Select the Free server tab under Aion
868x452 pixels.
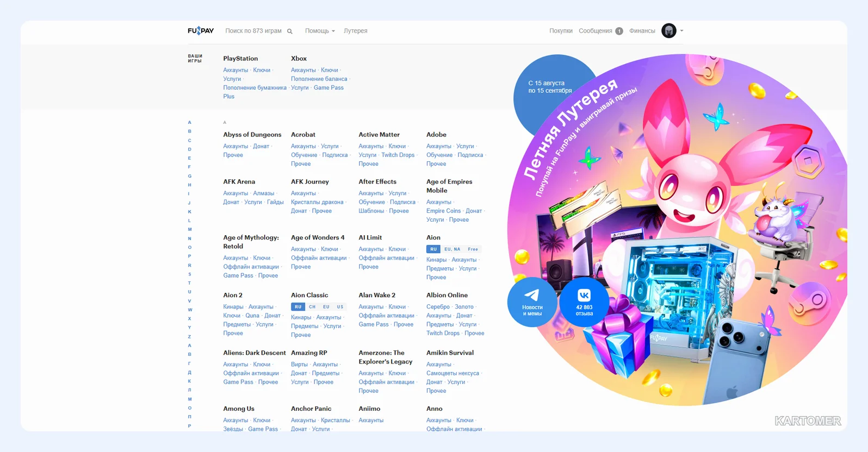click(473, 249)
